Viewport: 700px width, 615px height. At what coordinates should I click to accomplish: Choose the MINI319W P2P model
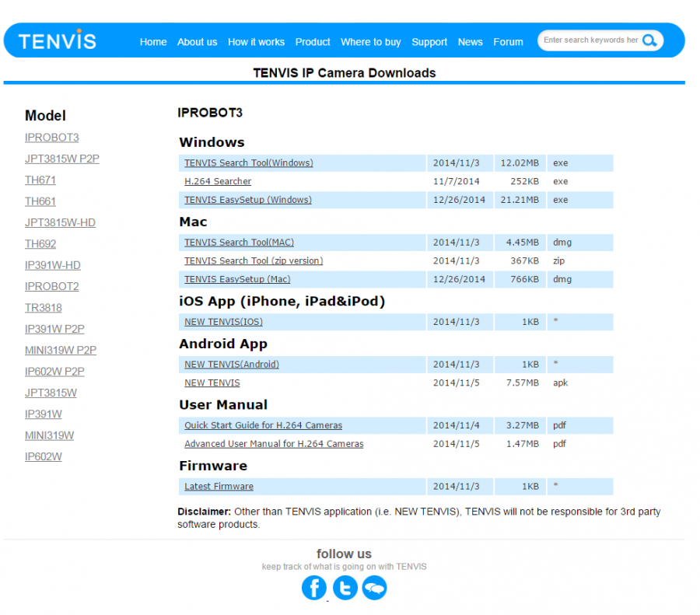(61, 351)
